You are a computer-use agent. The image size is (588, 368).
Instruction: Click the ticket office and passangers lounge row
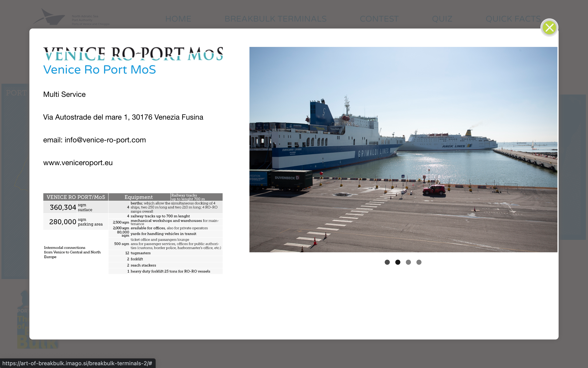point(165,244)
